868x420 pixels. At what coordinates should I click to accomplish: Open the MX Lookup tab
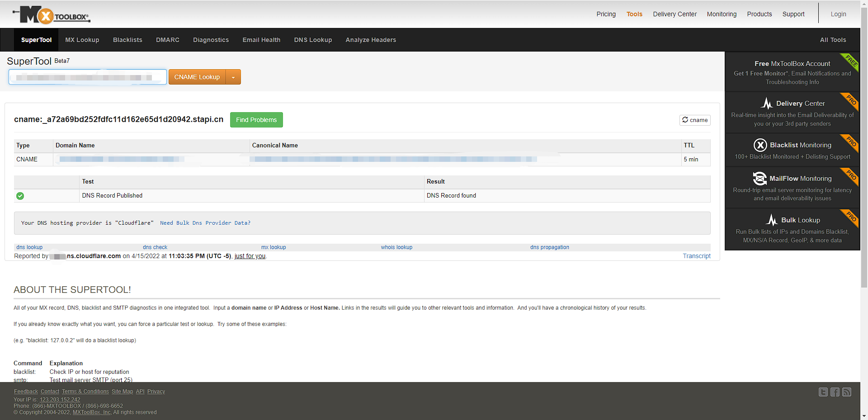(x=82, y=40)
